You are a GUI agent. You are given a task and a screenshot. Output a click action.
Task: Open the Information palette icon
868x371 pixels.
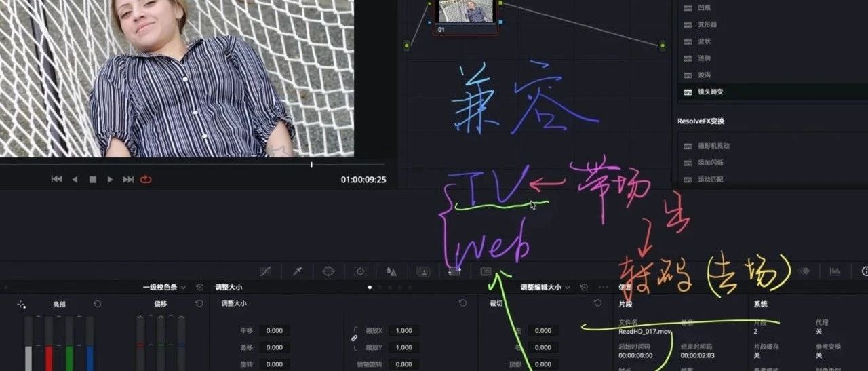pos(865,271)
